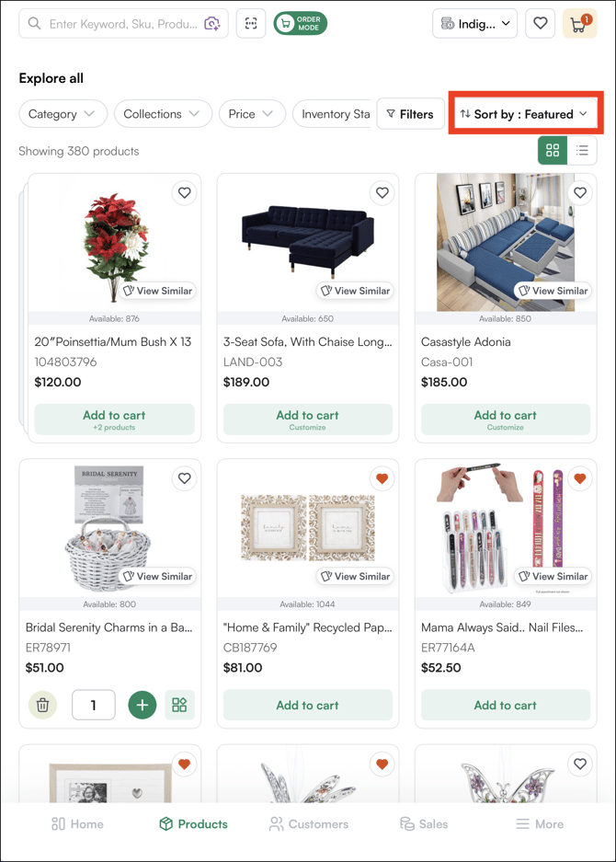Switch to list view layout
Screen dimensions: 616x862
582,151
